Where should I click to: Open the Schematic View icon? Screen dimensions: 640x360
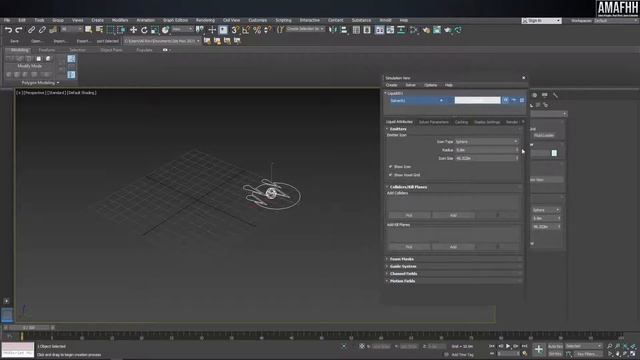click(401, 30)
